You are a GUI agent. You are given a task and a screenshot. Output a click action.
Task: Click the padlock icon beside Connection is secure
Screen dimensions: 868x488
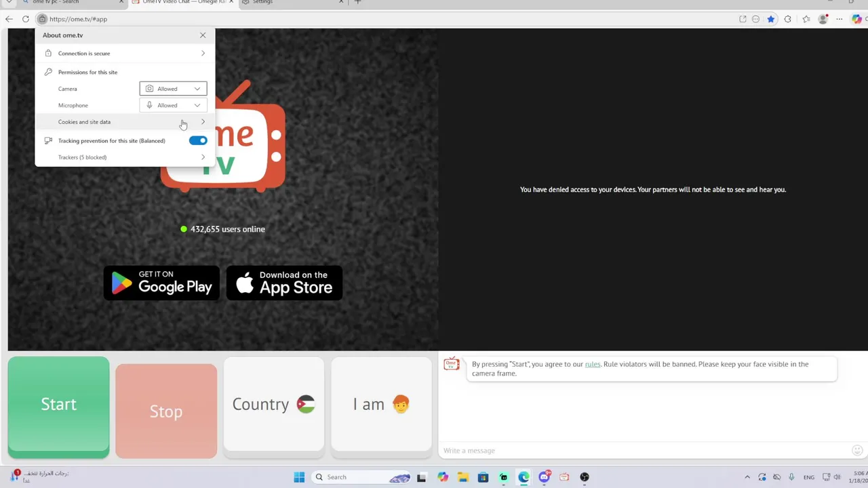tap(48, 53)
